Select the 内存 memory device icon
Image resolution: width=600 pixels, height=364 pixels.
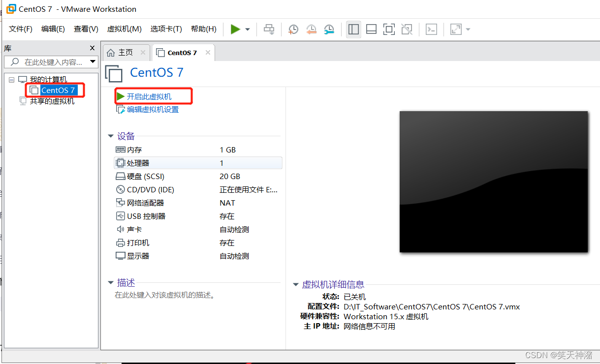pos(121,150)
